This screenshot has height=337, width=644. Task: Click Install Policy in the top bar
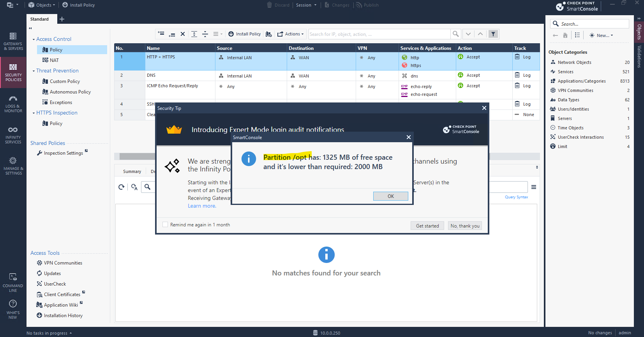tap(78, 5)
